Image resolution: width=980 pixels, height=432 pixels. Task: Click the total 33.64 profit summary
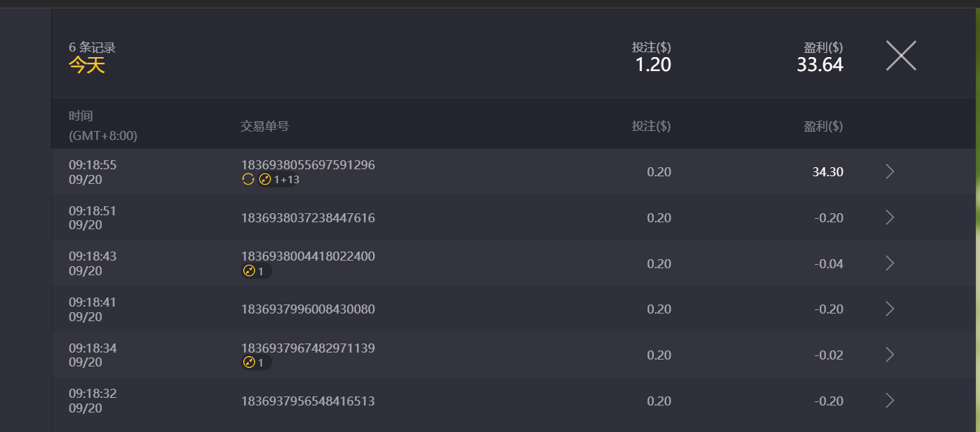point(820,65)
